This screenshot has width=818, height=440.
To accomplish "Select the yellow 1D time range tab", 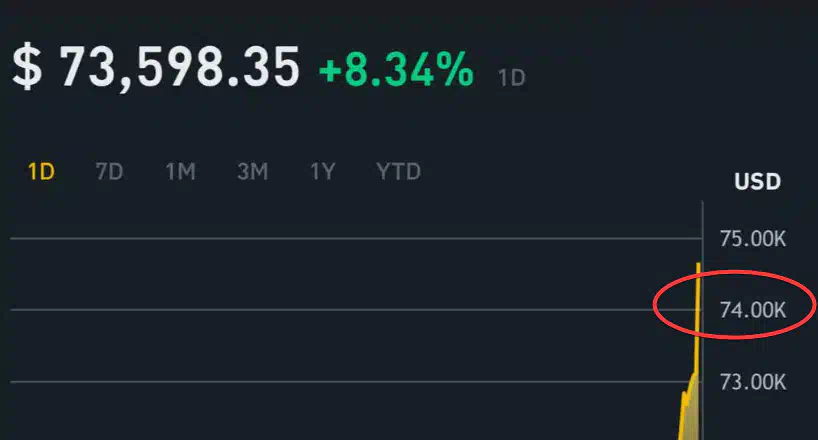I will (41, 172).
